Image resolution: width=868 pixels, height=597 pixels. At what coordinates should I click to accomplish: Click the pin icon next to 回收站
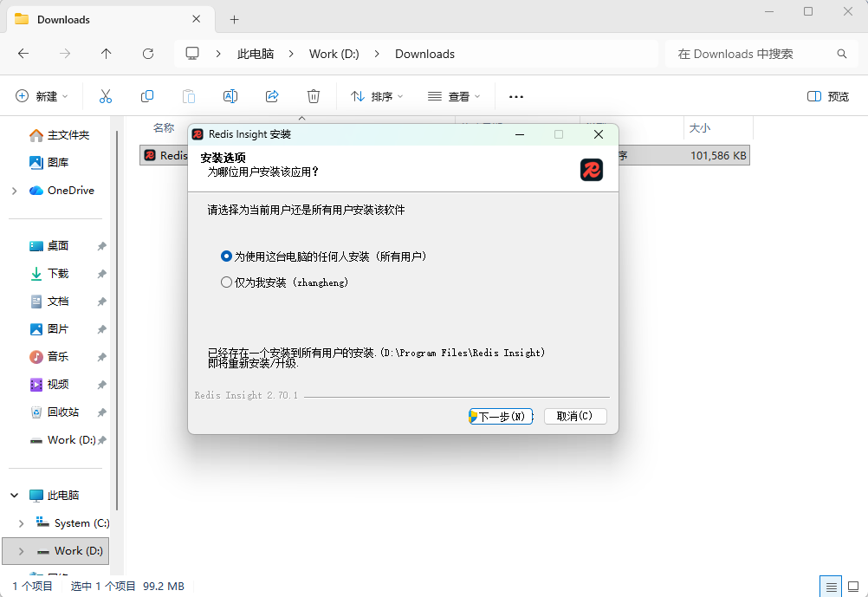pyautogui.click(x=102, y=412)
